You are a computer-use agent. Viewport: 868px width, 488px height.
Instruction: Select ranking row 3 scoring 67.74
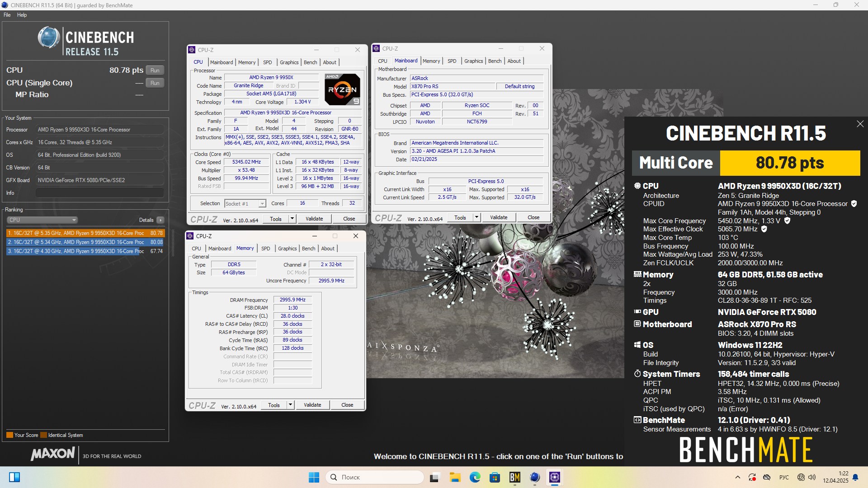pyautogui.click(x=85, y=251)
